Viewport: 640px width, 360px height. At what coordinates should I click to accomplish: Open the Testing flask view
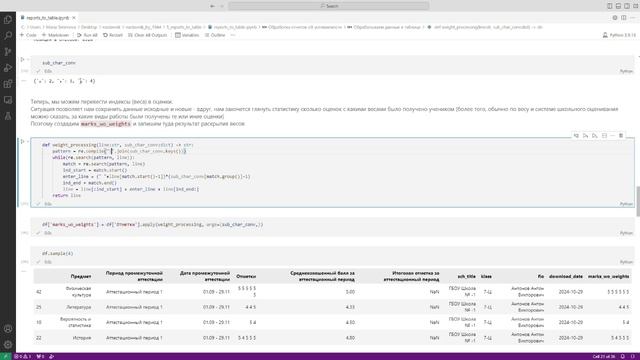click(x=8, y=116)
